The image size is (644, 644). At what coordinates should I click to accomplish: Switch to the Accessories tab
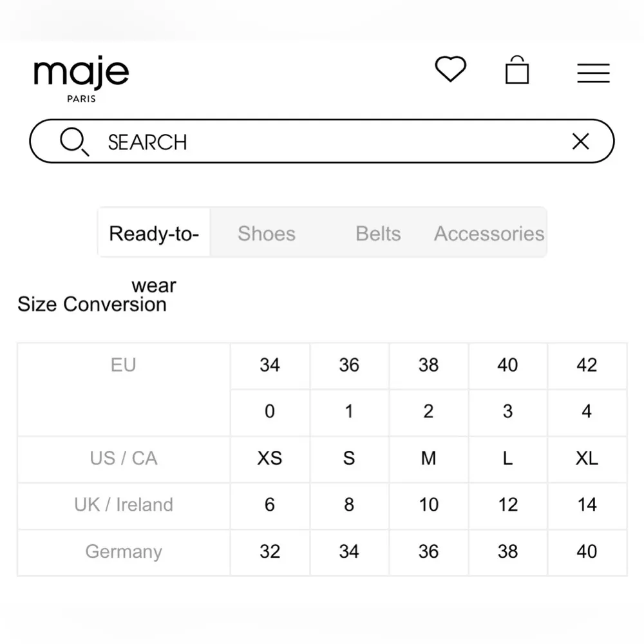tap(489, 233)
